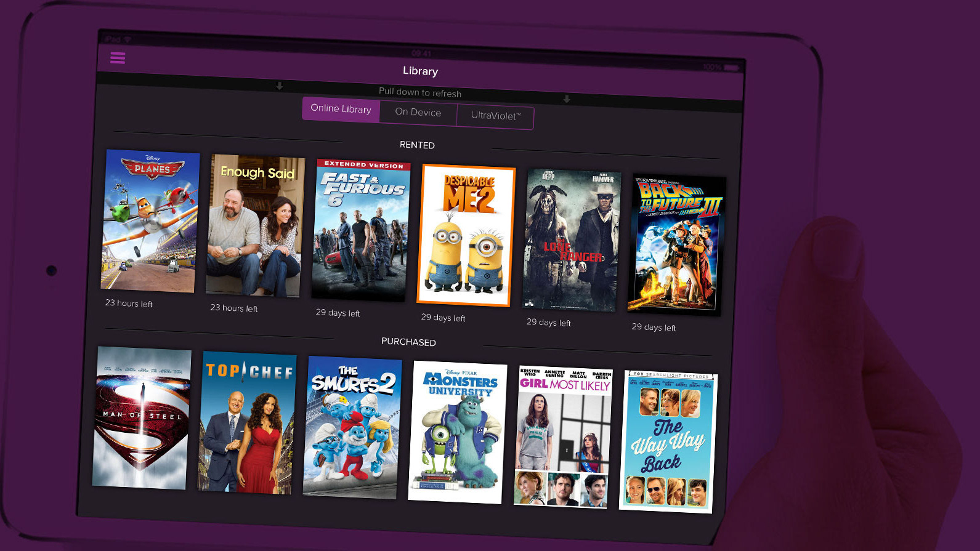
Task: Click '23 hours left' under Enough Said
Action: pos(234,308)
